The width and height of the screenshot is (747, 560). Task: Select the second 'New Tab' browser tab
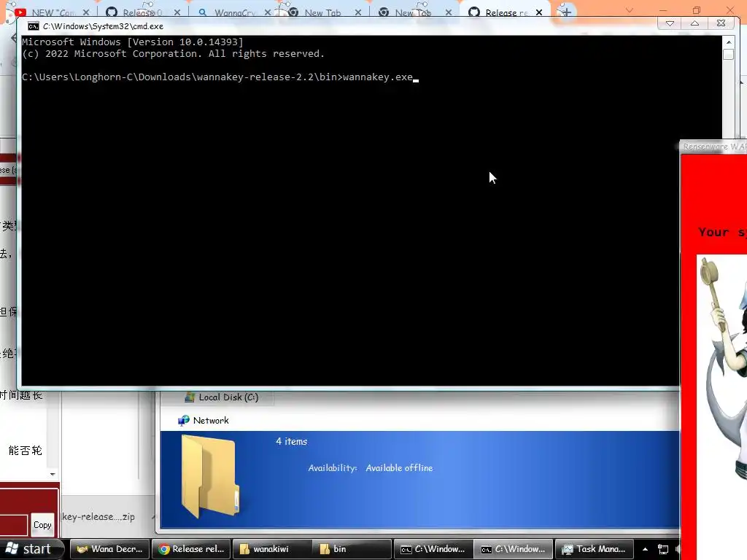[x=413, y=12]
